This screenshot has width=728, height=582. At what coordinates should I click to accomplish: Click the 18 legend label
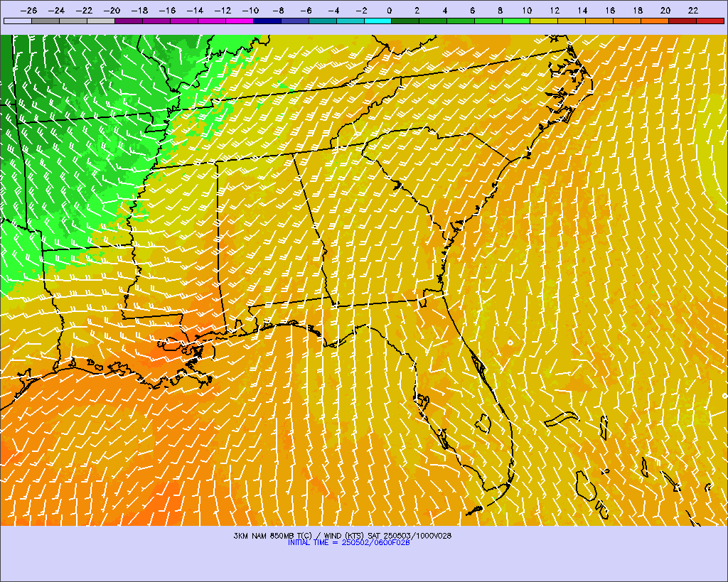click(638, 11)
